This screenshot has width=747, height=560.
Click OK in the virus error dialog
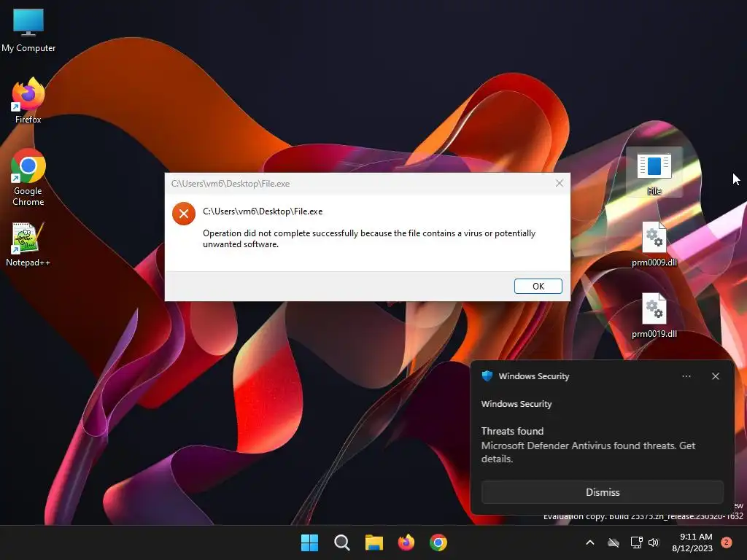538,286
